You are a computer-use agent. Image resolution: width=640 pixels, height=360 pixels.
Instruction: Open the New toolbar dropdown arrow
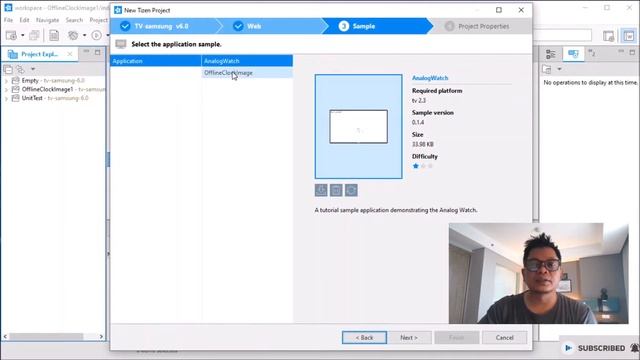pos(22,36)
